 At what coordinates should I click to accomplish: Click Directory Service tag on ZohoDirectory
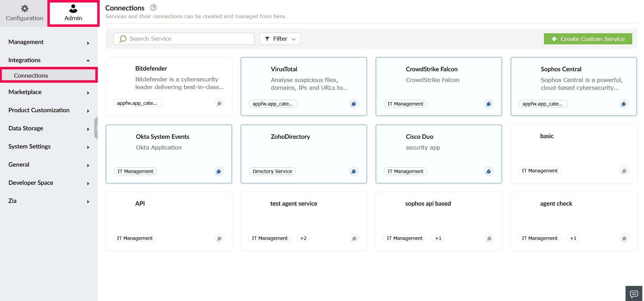272,171
